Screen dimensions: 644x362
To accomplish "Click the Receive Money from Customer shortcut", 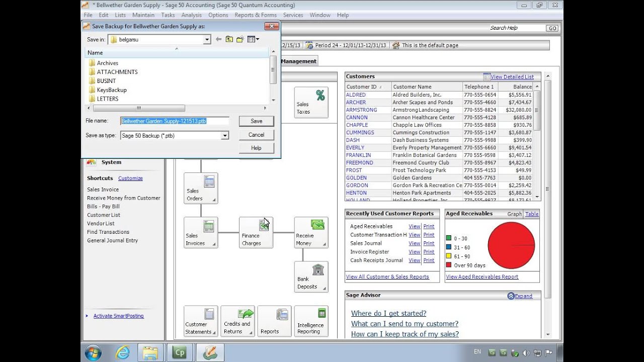I will pyautogui.click(x=124, y=198).
